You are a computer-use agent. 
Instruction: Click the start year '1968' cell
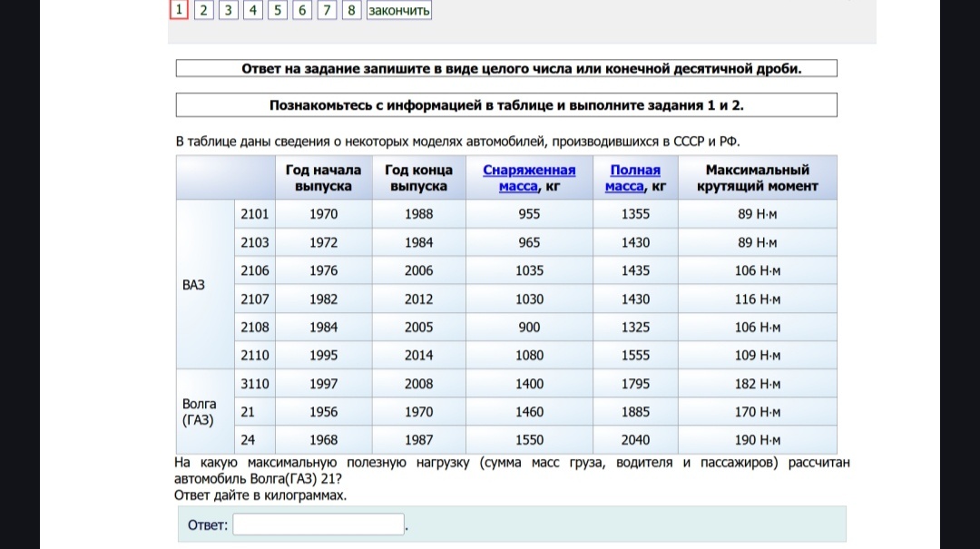coord(324,439)
